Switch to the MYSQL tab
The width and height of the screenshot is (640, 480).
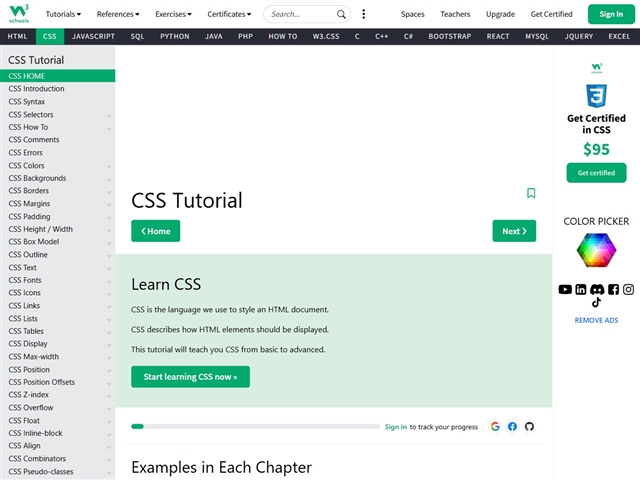537,36
